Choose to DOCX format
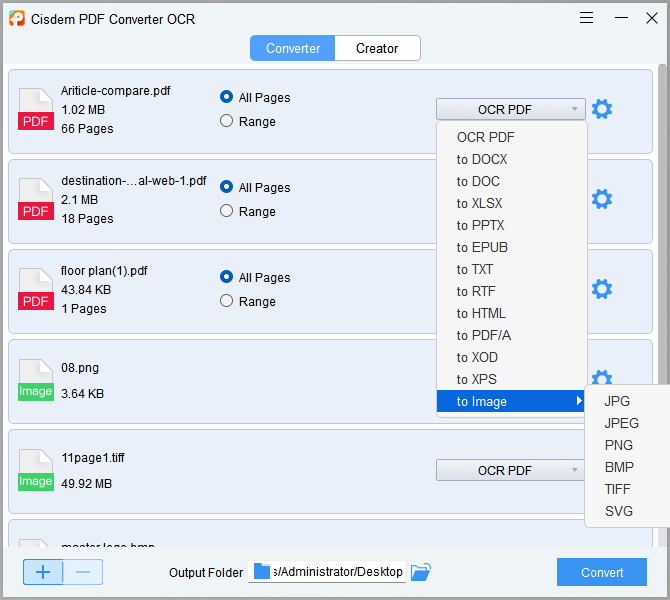Viewport: 670px width, 600px height. (511, 159)
